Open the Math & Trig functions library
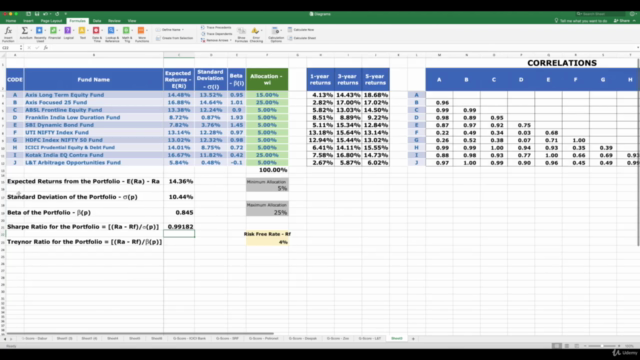640x360 pixels. click(127, 34)
